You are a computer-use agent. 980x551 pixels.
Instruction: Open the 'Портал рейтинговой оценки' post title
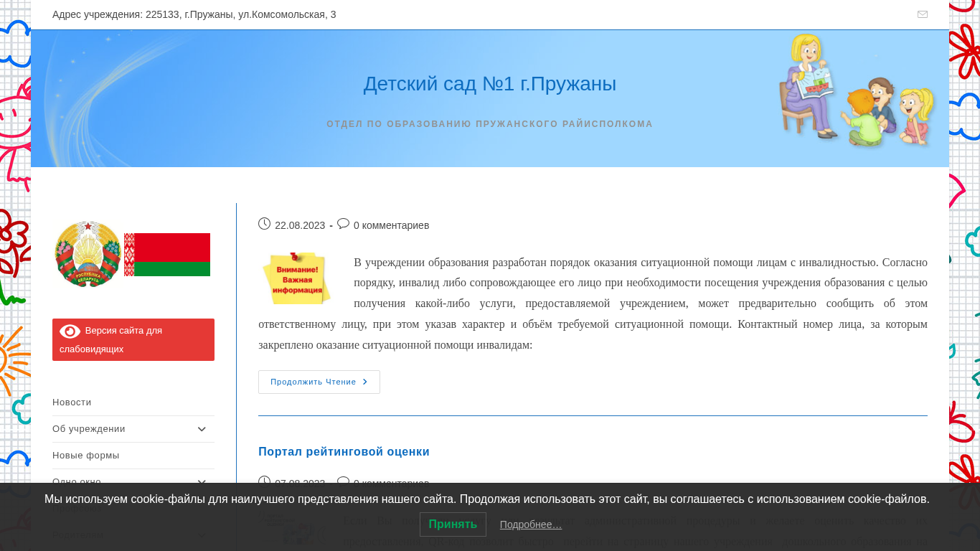point(344,452)
